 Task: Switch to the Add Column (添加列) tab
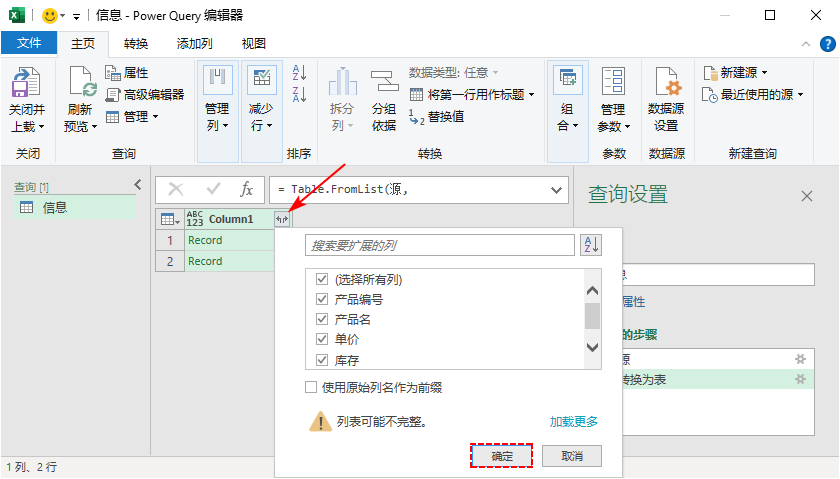click(x=194, y=44)
